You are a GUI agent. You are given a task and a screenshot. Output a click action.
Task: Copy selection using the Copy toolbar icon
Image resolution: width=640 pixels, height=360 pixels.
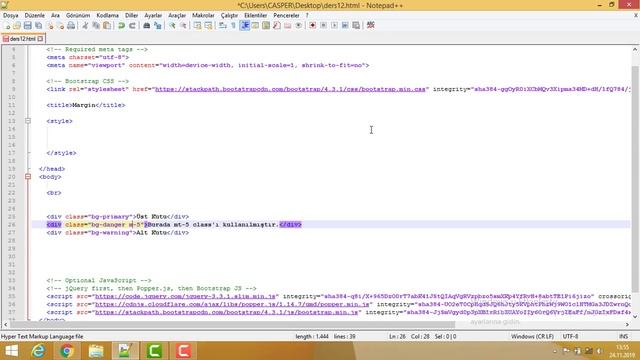pyautogui.click(x=96, y=25)
